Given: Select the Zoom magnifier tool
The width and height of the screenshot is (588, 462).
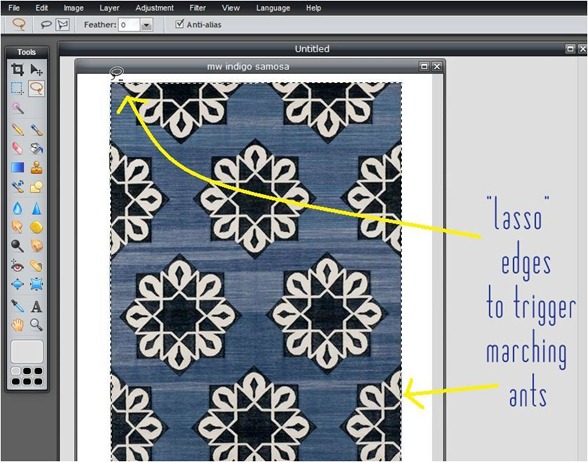Looking at the screenshot, I should click(x=36, y=325).
